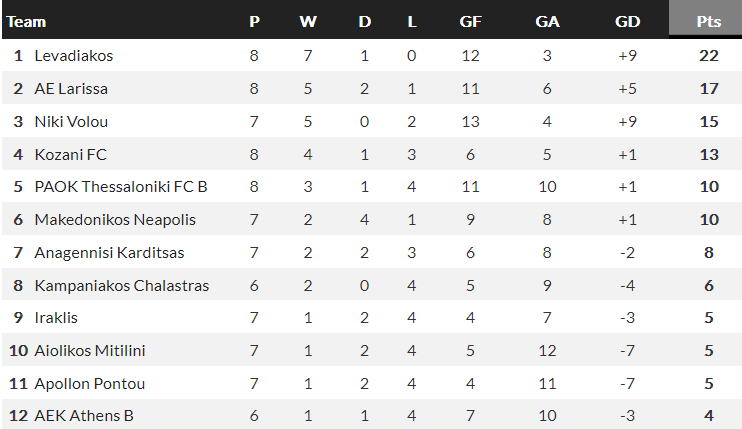Click the GD column header
The image size is (742, 429).
coord(629,21)
